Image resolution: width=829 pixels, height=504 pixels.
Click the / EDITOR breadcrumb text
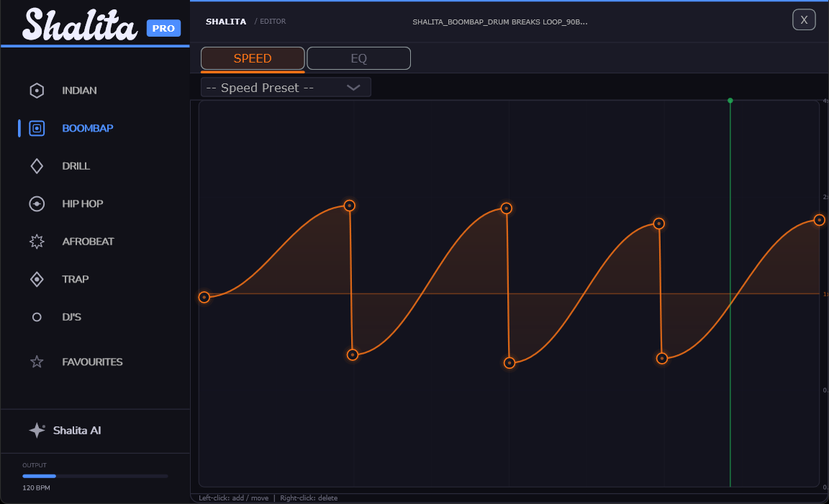tap(270, 21)
